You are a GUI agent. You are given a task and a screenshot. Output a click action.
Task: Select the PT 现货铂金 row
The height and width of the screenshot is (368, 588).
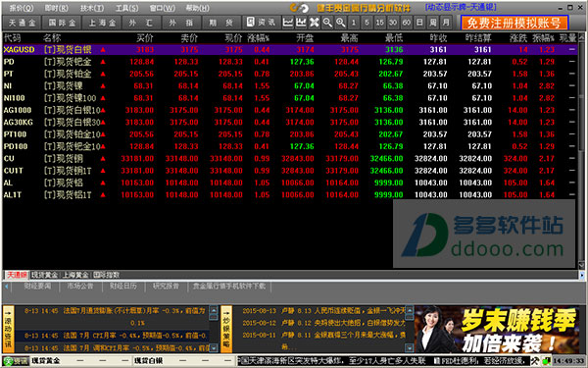(290, 74)
